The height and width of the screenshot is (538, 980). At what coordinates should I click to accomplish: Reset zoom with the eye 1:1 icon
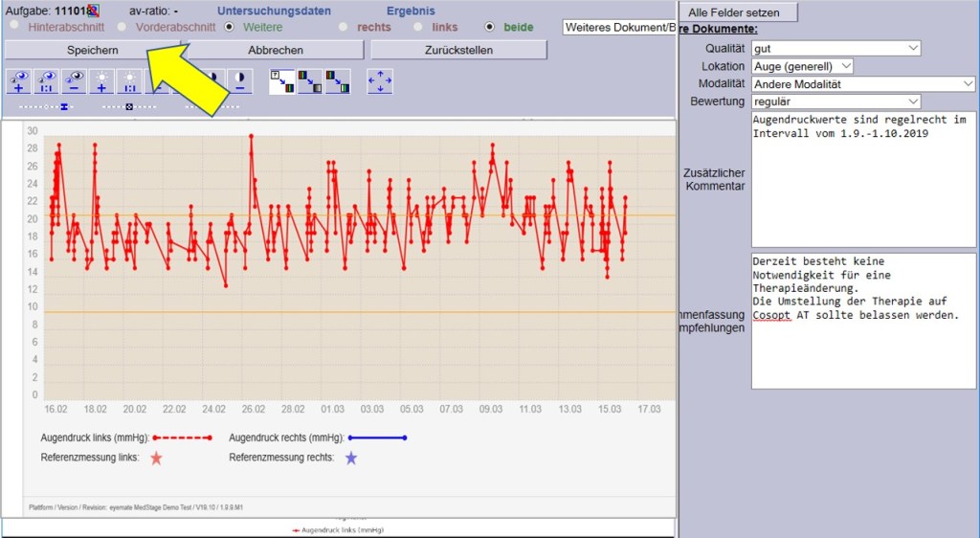[47, 81]
